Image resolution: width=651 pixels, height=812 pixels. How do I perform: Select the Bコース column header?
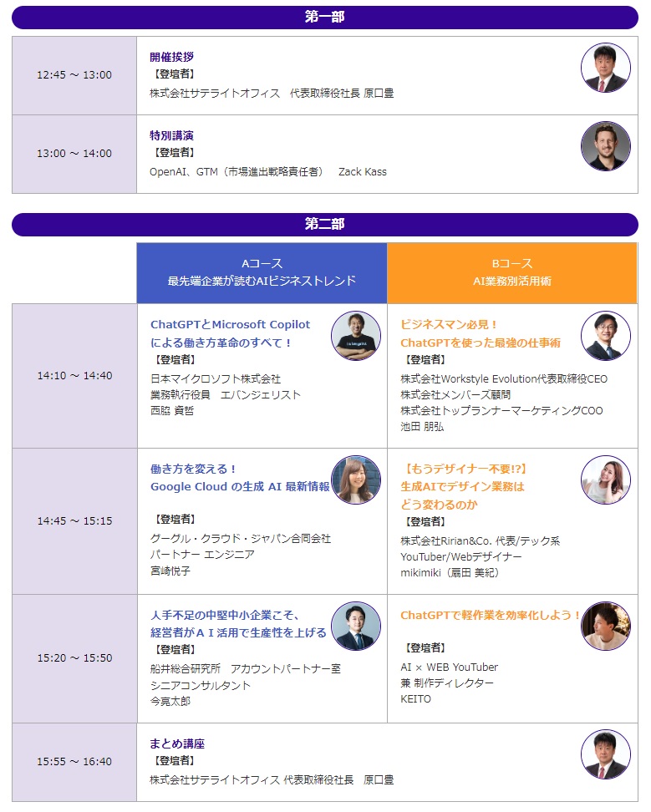pyautogui.click(x=512, y=273)
